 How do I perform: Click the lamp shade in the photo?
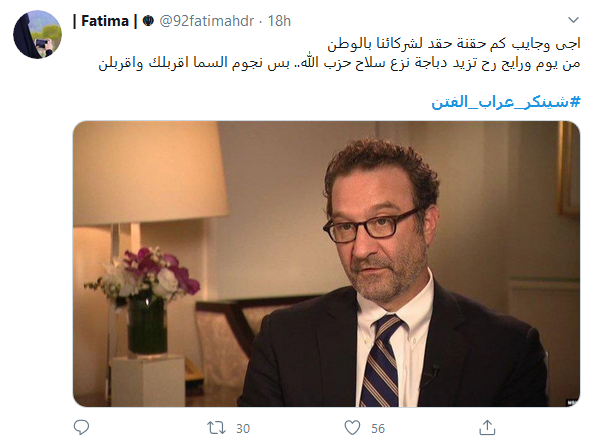(148, 173)
